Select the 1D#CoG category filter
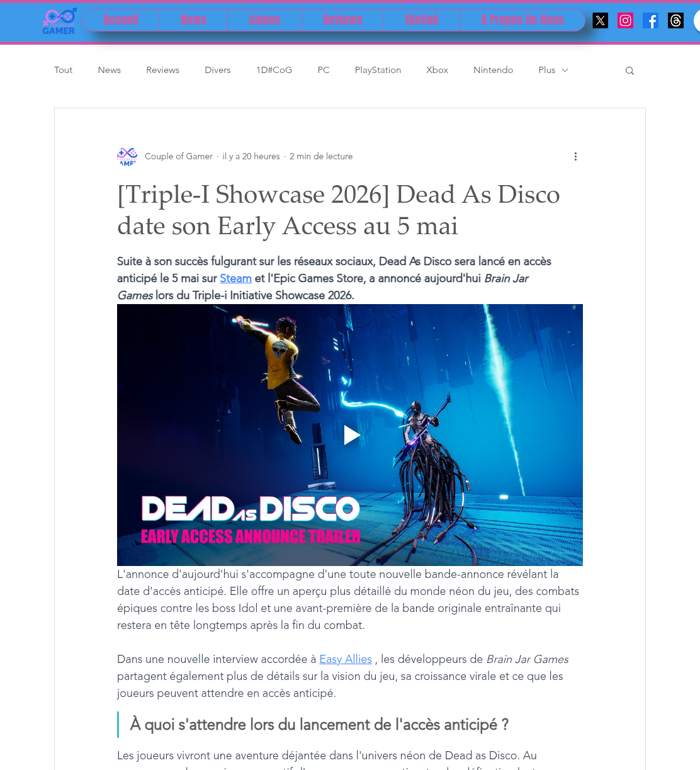This screenshot has width=700, height=770. [274, 70]
